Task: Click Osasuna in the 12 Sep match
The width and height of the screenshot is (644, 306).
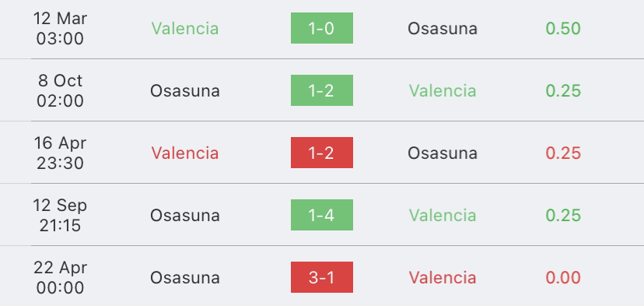Action: (x=185, y=216)
